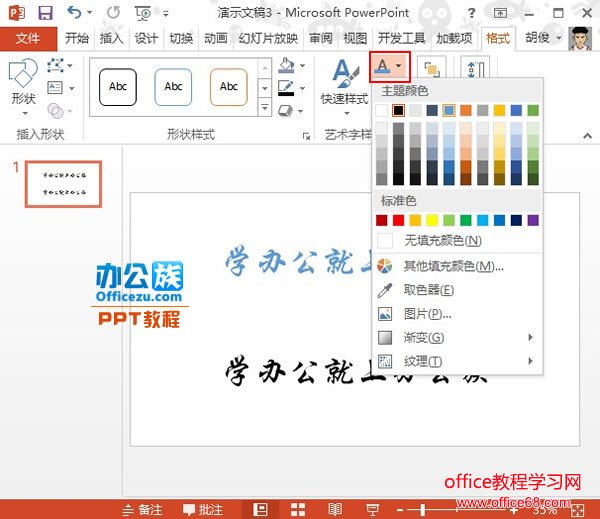Select 其他填充颜色 more fill colors
This screenshot has height=519, width=600.
(x=458, y=266)
